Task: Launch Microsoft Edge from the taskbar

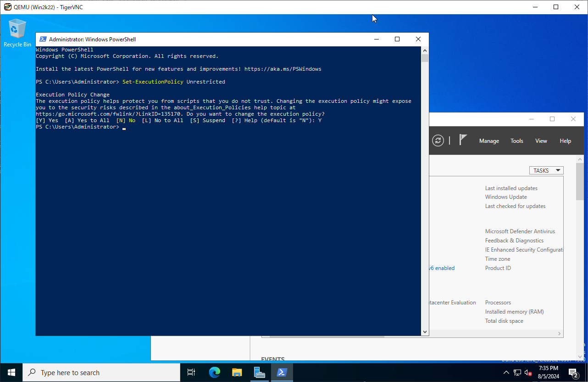Action: [214, 372]
